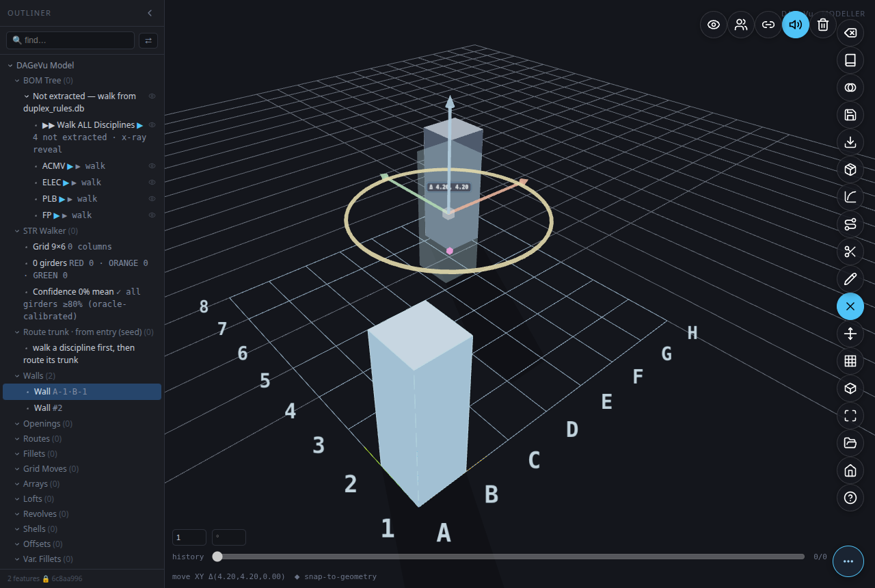Viewport: 875px width, 588px height.
Task: Toggle the eye visibility button in top toolbar
Action: (714, 25)
